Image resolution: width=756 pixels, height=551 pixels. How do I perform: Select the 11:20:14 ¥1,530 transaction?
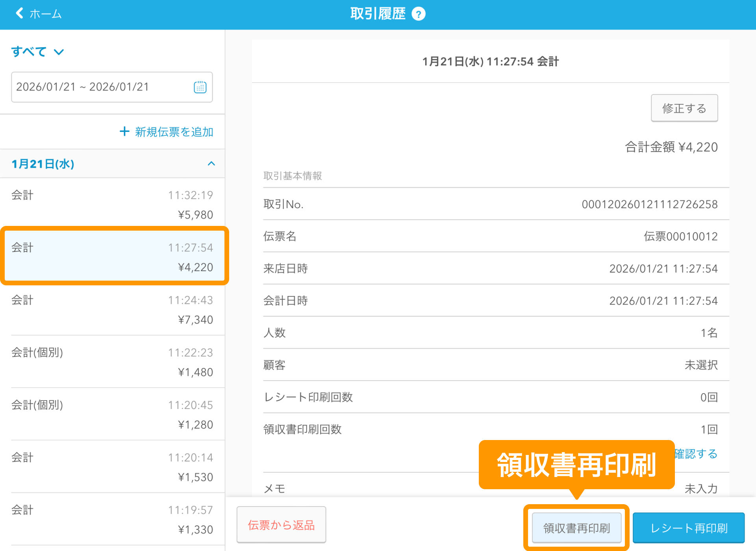[x=112, y=467]
